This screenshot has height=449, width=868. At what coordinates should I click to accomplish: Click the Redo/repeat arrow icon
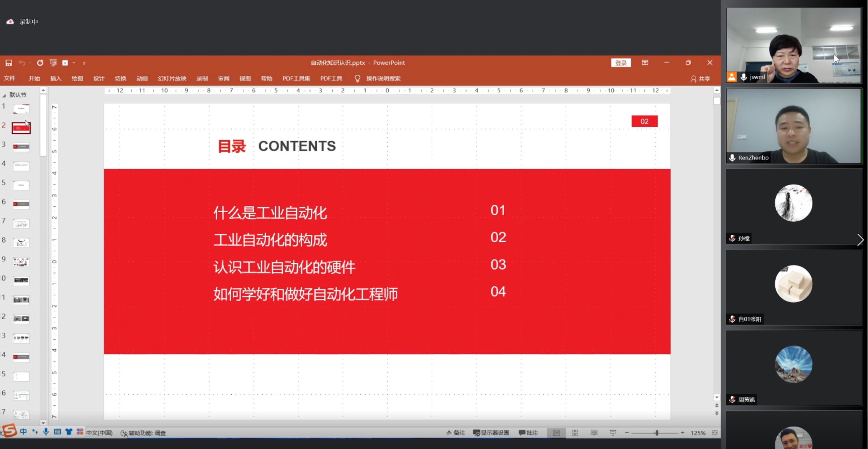point(40,63)
